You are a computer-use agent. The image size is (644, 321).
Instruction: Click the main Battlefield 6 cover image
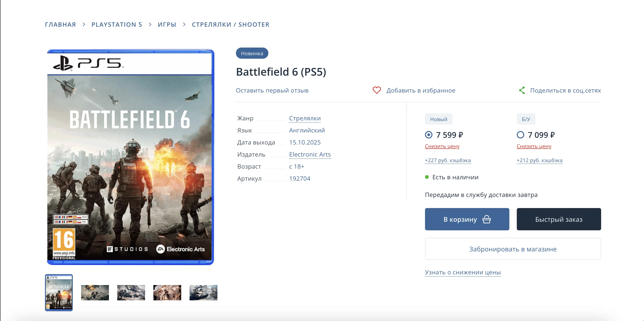click(130, 157)
